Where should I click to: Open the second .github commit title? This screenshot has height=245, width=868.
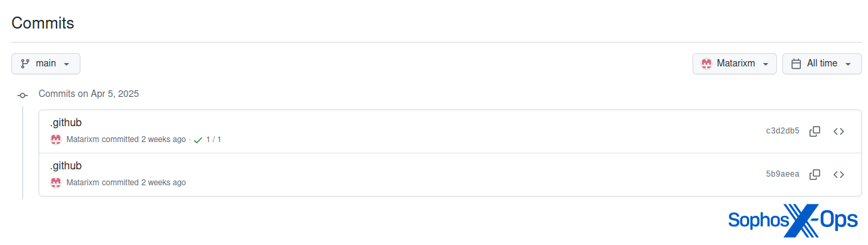[66, 165]
